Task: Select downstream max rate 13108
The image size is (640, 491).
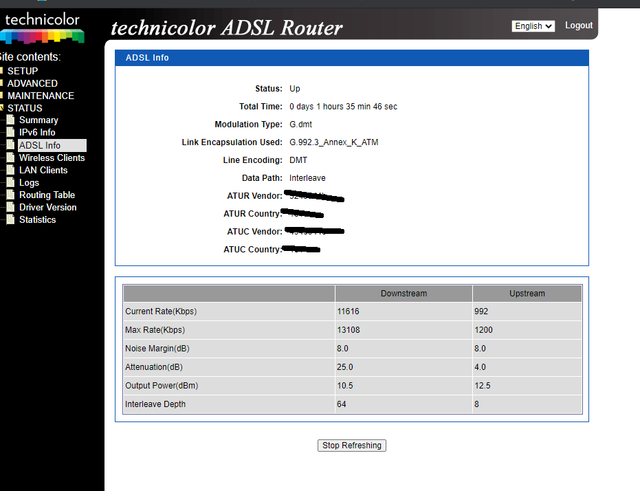Action: tap(349, 330)
